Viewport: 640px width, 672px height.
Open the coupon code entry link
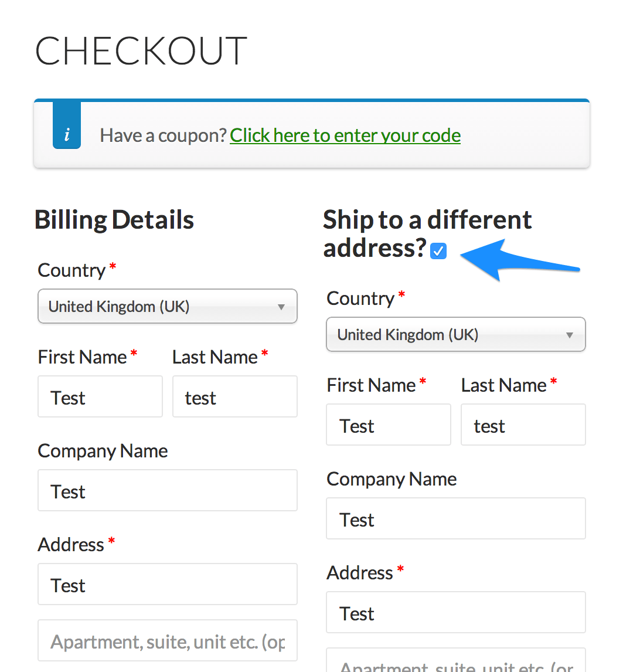tap(345, 135)
